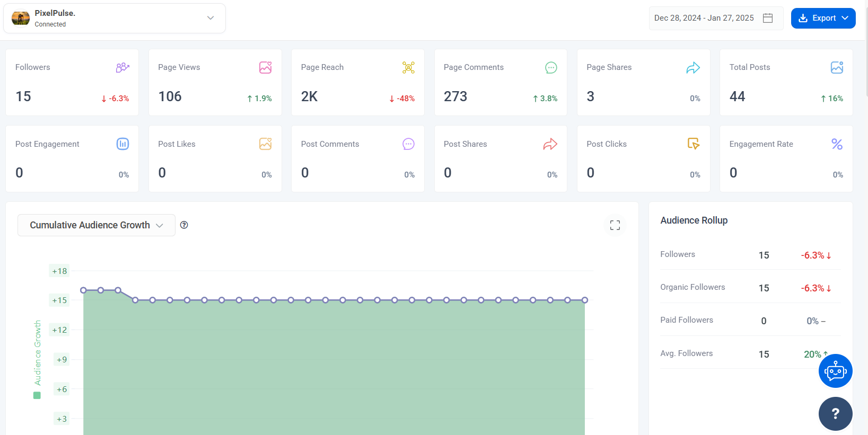The image size is (868, 435).
Task: Expand the Export options chevron
Action: 845,18
